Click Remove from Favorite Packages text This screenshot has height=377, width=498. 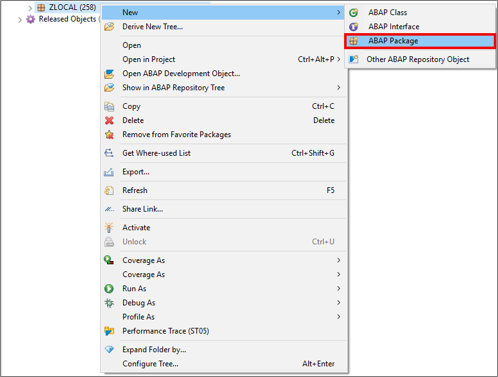coord(177,135)
